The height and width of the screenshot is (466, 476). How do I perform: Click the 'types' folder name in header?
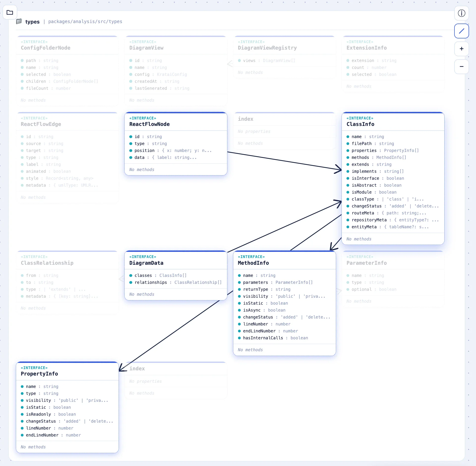click(32, 22)
